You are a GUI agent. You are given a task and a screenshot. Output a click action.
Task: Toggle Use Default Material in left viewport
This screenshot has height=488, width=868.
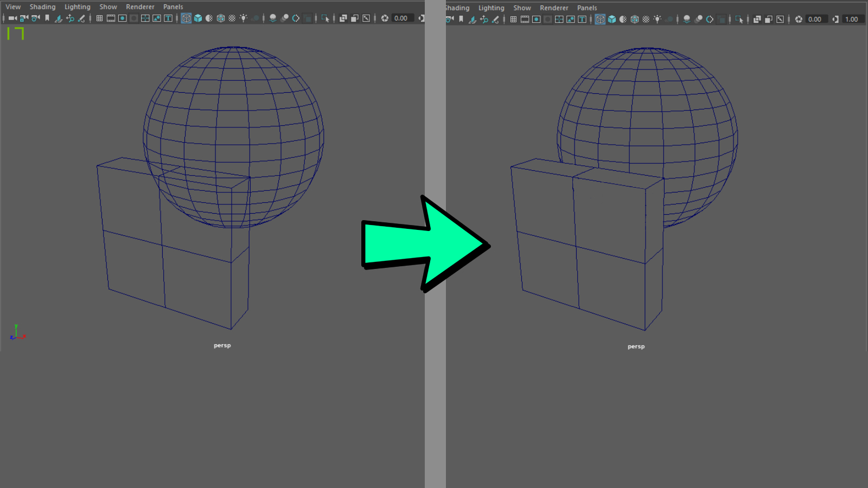coord(209,18)
